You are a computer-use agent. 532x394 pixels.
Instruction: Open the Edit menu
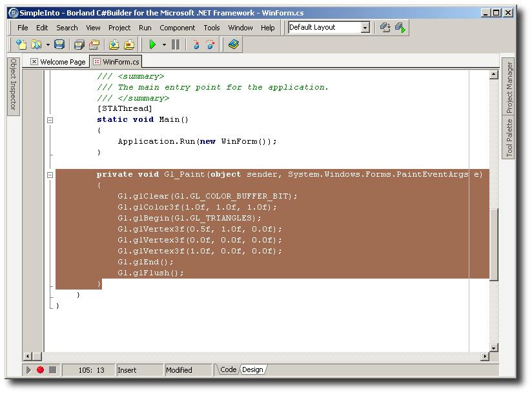click(42, 28)
